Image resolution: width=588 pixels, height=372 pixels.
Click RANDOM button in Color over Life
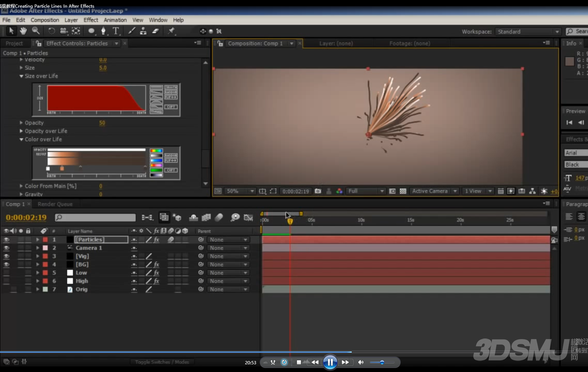(x=171, y=155)
